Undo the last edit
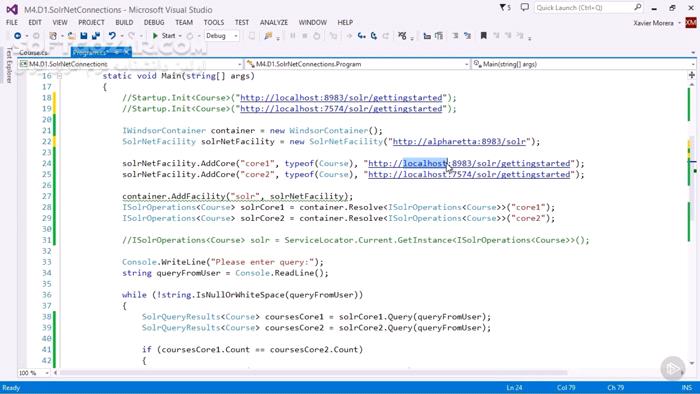Screen dimensions: 700x394 point(112,36)
